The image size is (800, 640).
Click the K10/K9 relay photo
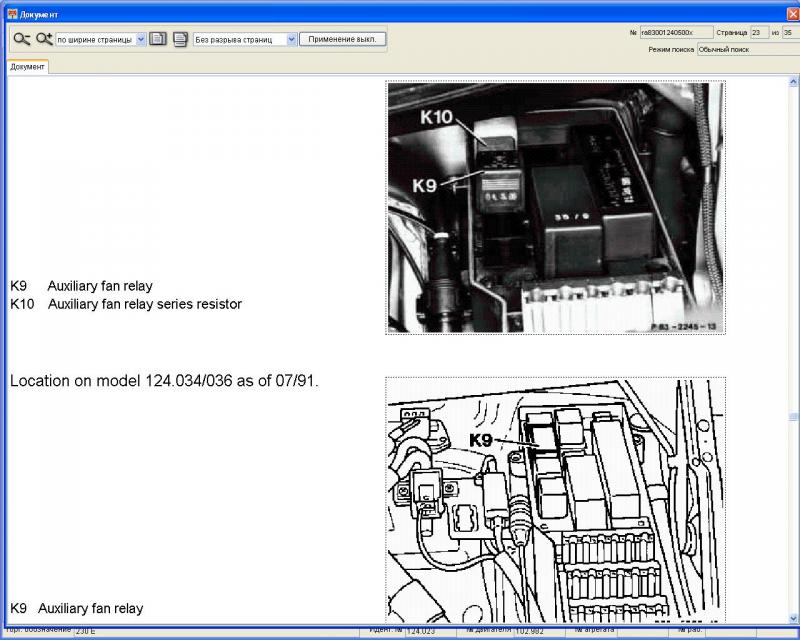pyautogui.click(x=556, y=208)
